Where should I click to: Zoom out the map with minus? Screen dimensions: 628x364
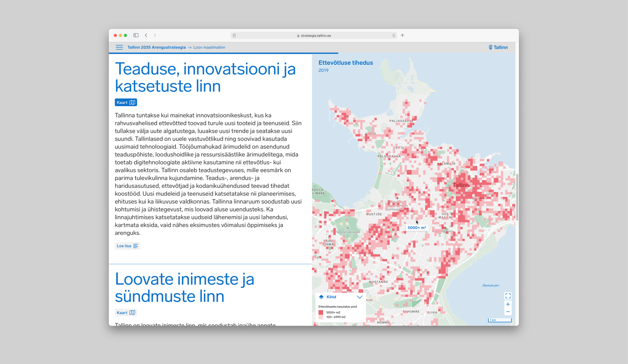(508, 312)
